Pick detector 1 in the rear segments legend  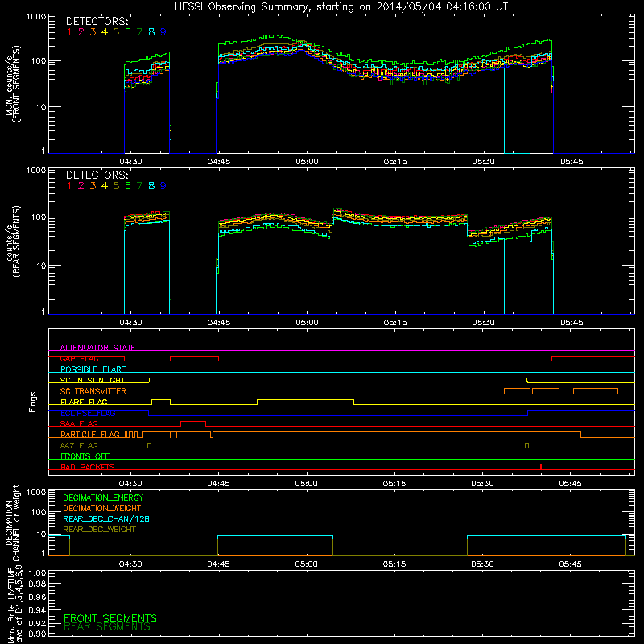pos(69,186)
